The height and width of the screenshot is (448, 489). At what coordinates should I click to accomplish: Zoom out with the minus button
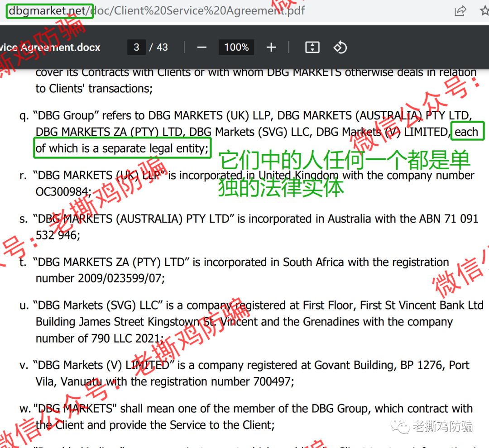coord(202,48)
